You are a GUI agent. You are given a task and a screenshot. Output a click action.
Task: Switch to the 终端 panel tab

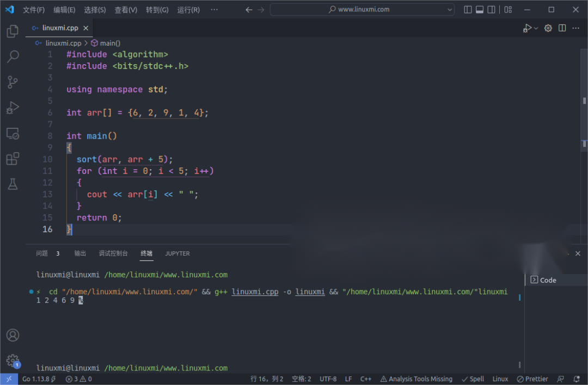(x=146, y=253)
